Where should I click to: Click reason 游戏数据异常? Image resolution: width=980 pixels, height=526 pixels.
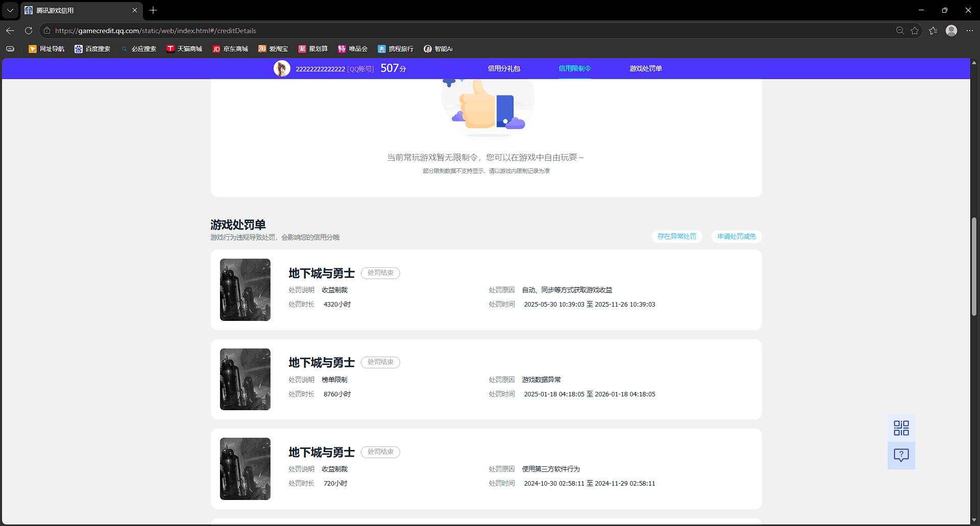click(541, 380)
